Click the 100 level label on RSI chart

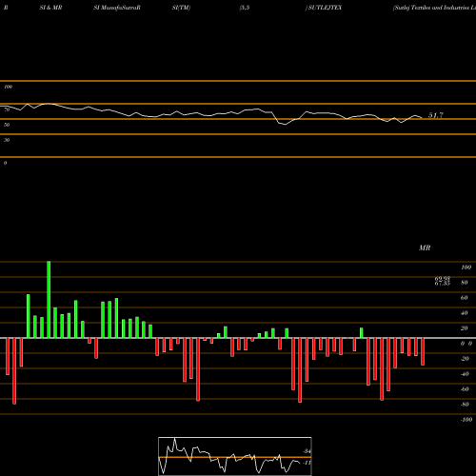tap(8, 87)
